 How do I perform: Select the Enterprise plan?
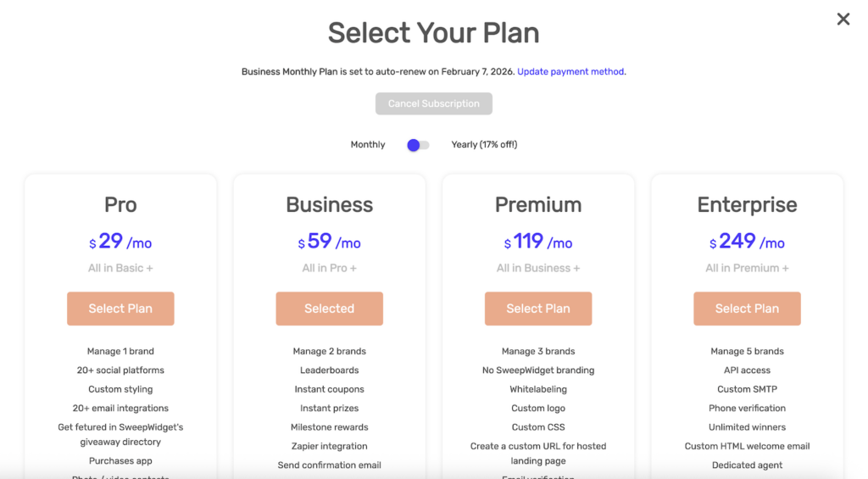point(747,309)
